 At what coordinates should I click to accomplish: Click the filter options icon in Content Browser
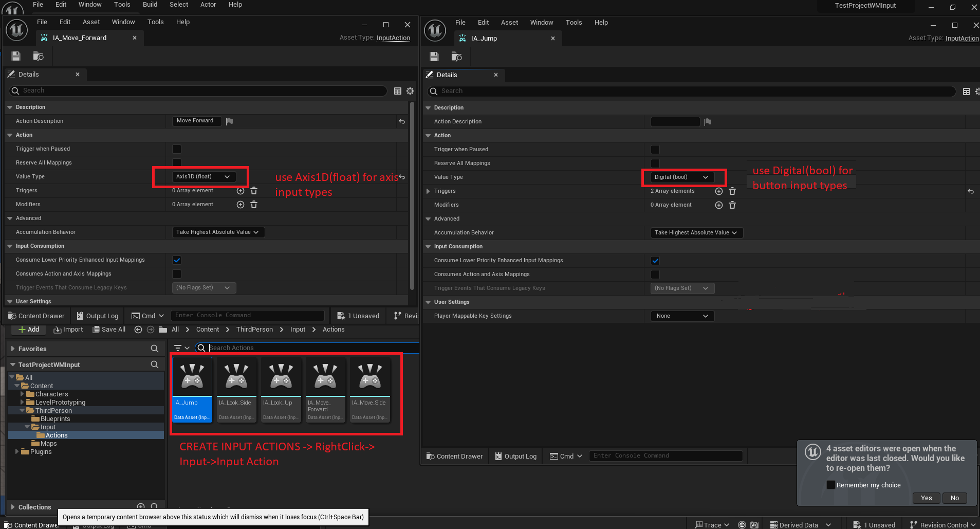point(181,348)
